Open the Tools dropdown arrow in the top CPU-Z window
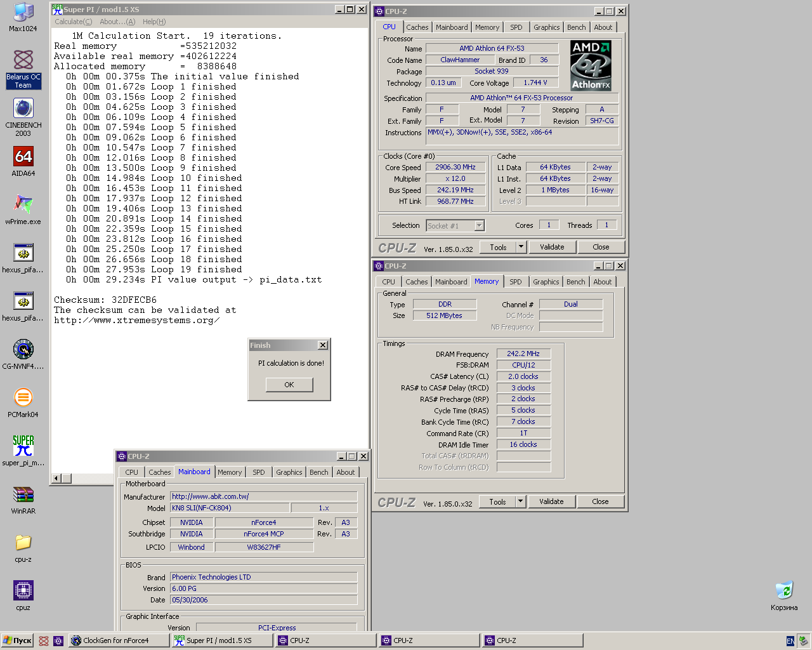Screen dimensions: 812x650 (x=521, y=247)
